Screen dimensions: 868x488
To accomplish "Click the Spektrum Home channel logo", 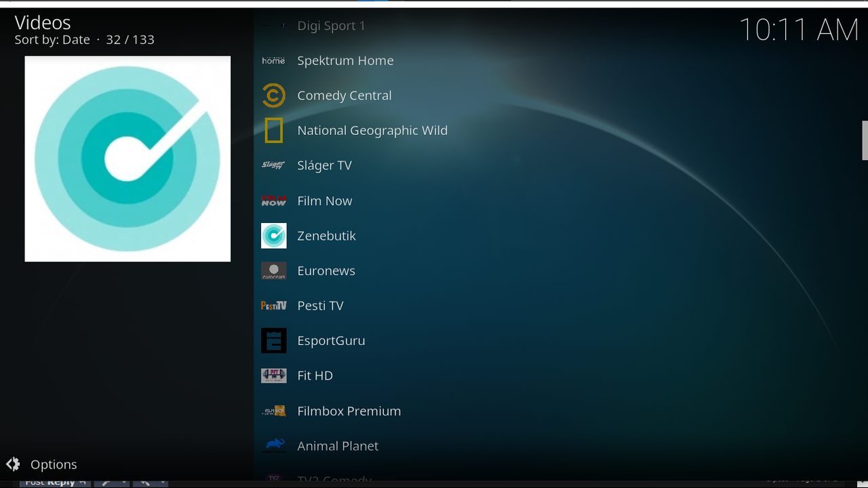I will coord(273,60).
